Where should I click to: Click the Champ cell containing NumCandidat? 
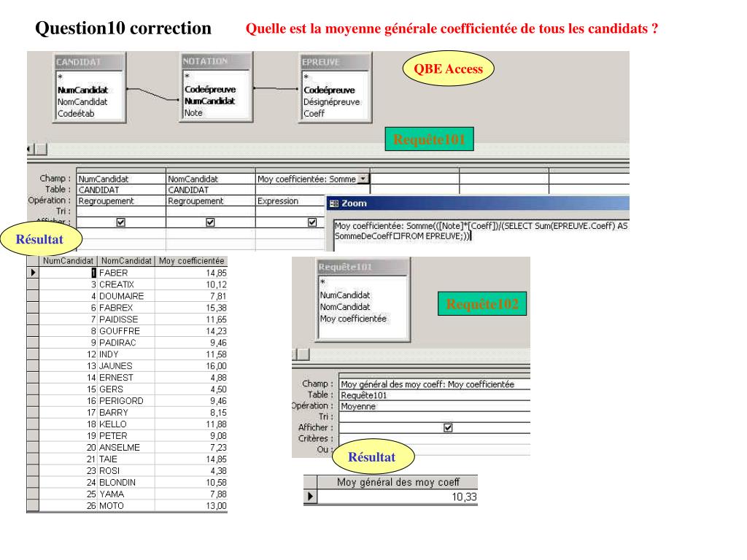click(121, 179)
